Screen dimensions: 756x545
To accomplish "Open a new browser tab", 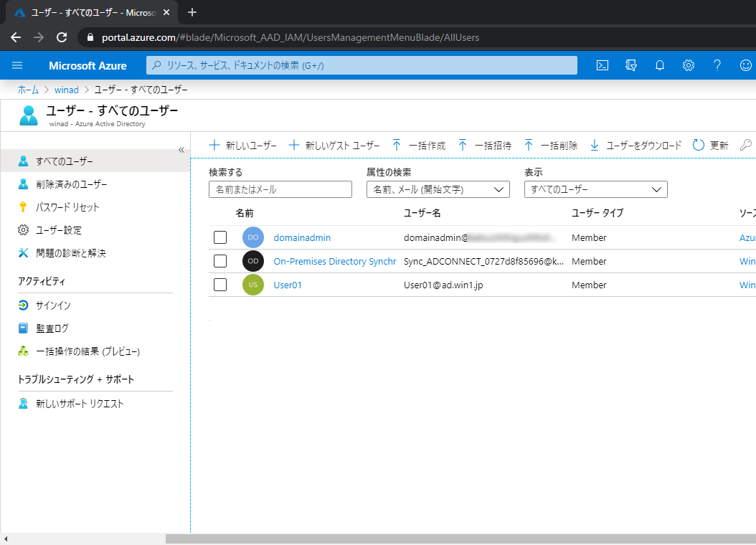I will pyautogui.click(x=192, y=12).
